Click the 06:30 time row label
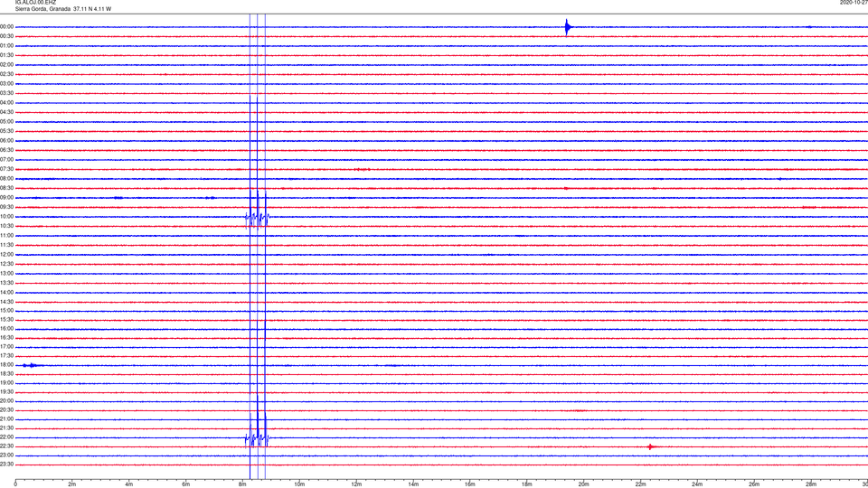This screenshot has width=868, height=488. coord(7,150)
